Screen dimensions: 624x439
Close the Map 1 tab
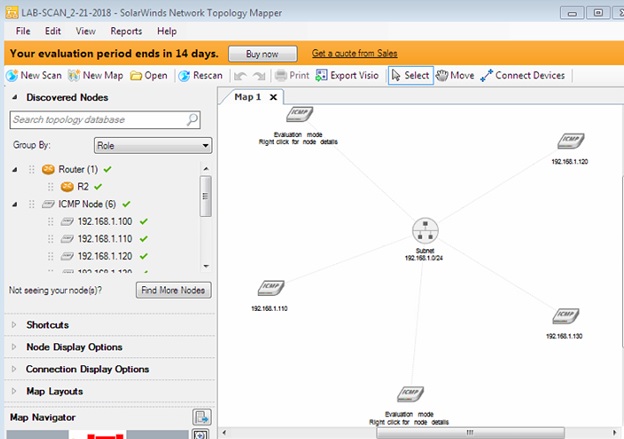pyautogui.click(x=273, y=97)
